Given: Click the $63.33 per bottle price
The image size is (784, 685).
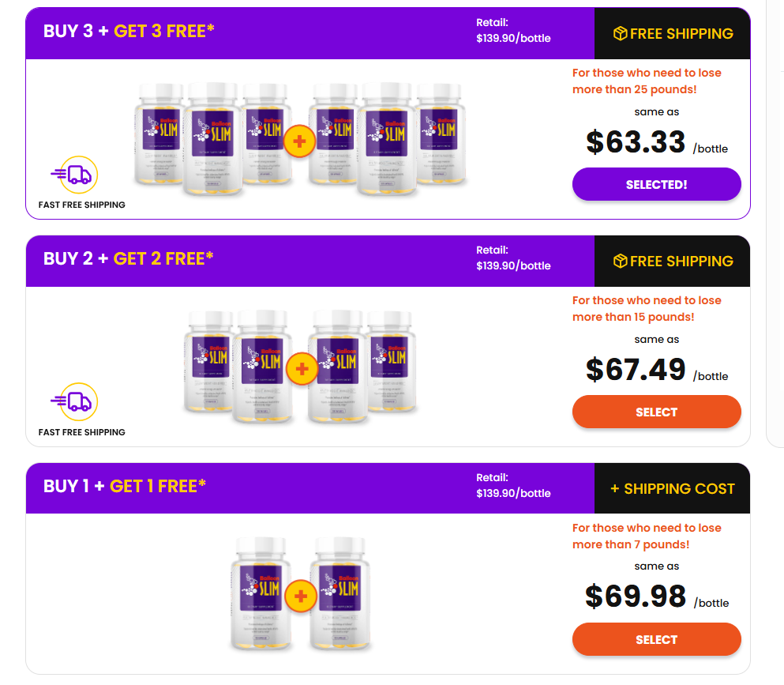Looking at the screenshot, I should pyautogui.click(x=636, y=142).
